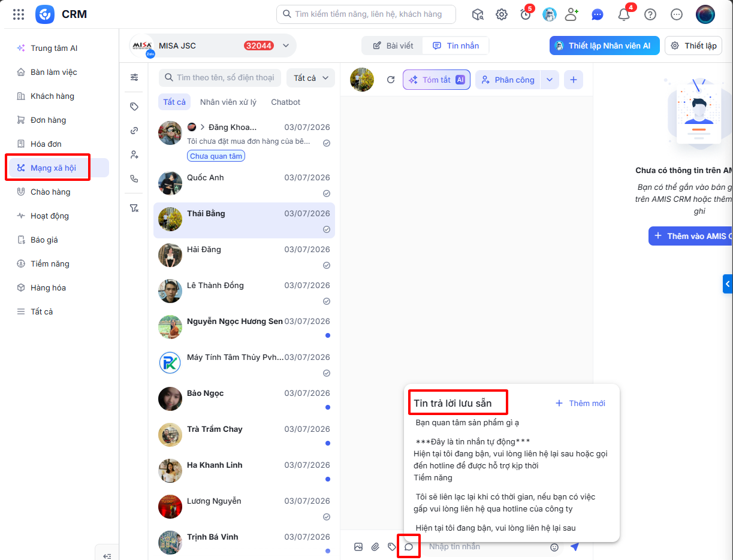This screenshot has width=733, height=560.
Task: Click the refresh conversation icon
Action: (x=391, y=80)
